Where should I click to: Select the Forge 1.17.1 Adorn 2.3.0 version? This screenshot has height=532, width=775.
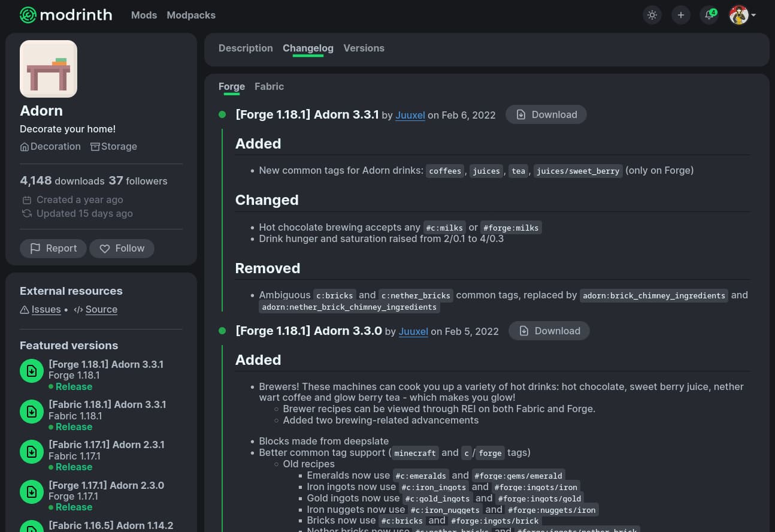106,485
